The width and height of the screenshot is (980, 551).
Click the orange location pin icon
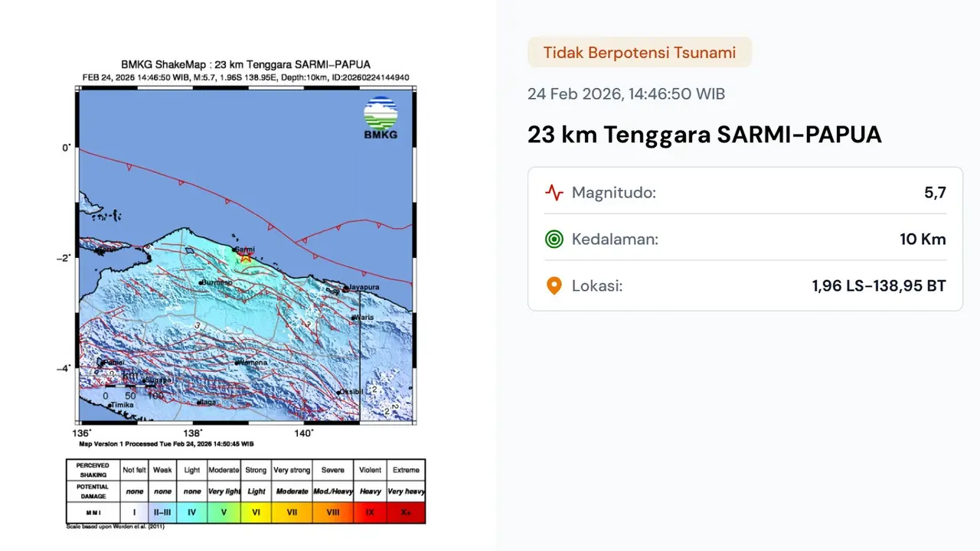point(554,286)
